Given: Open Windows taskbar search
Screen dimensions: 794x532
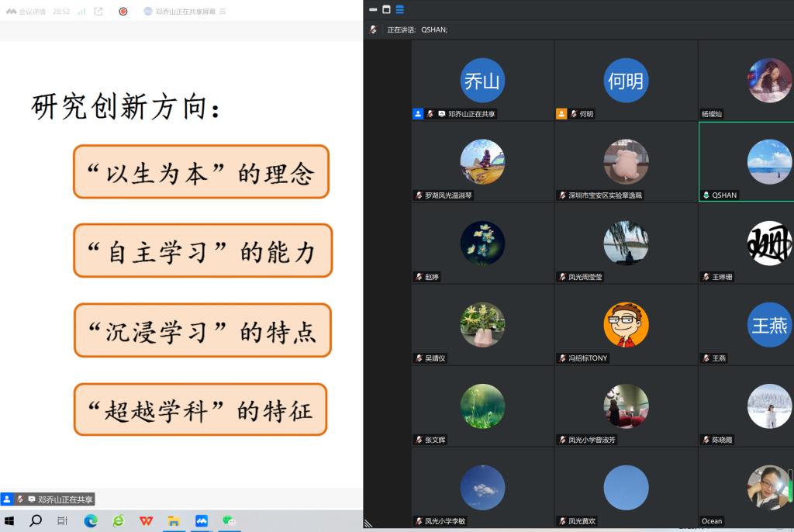Looking at the screenshot, I should coord(36,521).
